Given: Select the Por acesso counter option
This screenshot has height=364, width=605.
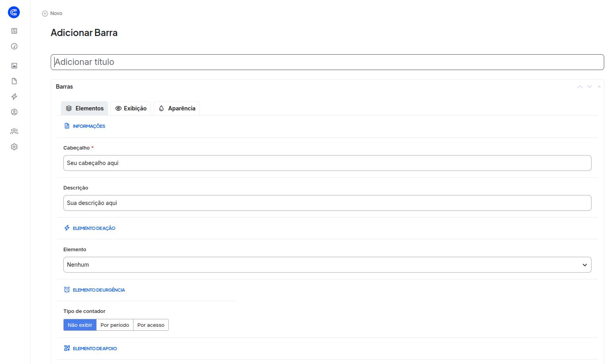Looking at the screenshot, I should click(x=151, y=325).
